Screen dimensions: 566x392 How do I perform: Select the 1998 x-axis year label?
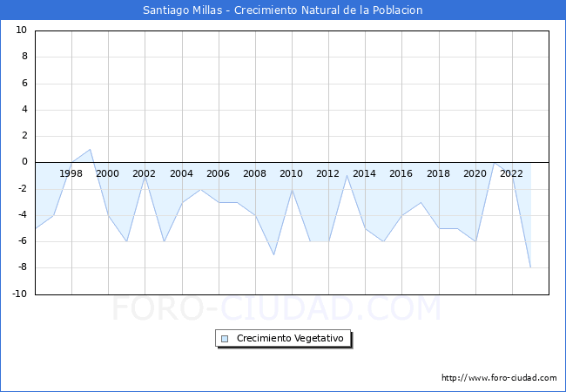[x=71, y=173]
